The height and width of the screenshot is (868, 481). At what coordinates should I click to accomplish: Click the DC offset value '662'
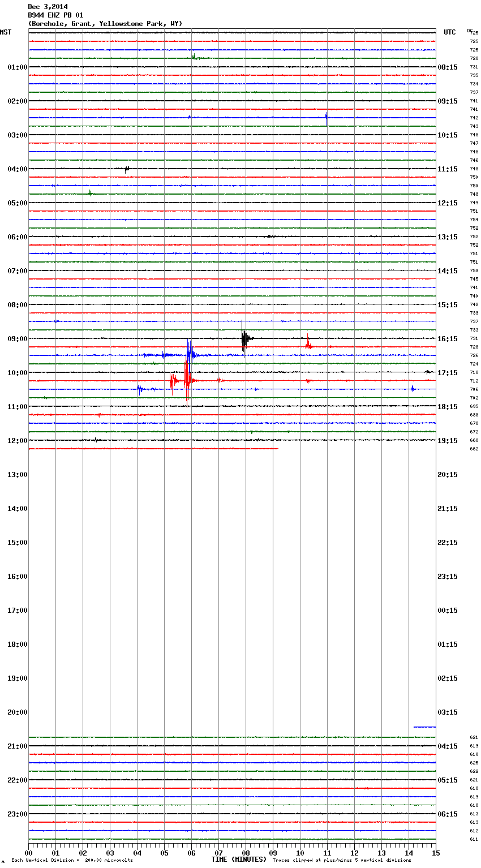tap(474, 449)
